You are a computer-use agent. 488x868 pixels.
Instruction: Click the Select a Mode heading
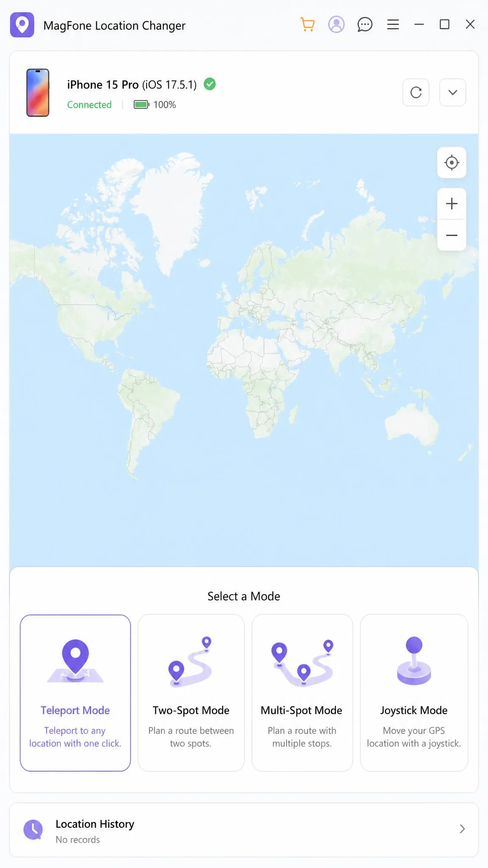pyautogui.click(x=244, y=596)
